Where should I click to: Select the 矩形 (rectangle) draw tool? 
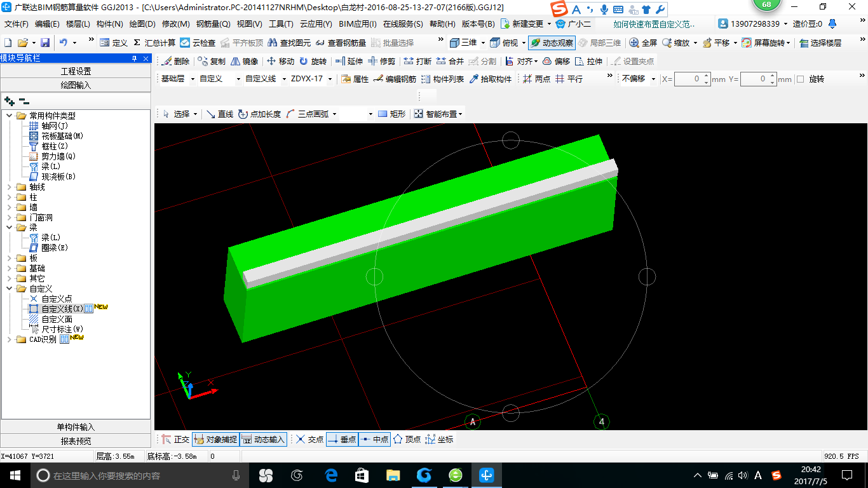click(391, 114)
